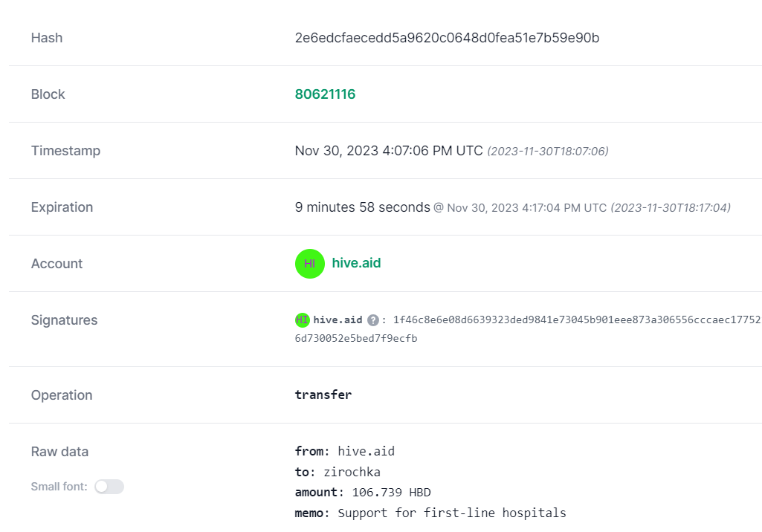Viewport: 762px width, 532px height.
Task: Click the amount 106.739 HBD value
Action: pos(391,492)
